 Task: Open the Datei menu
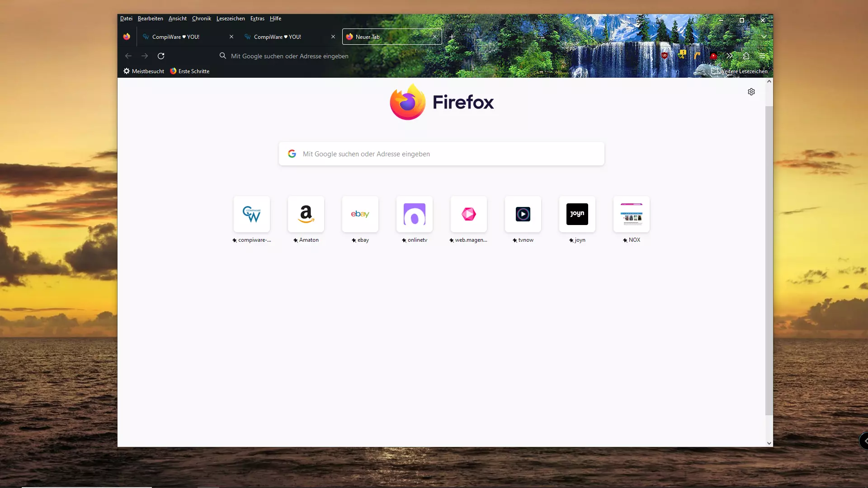click(126, 19)
